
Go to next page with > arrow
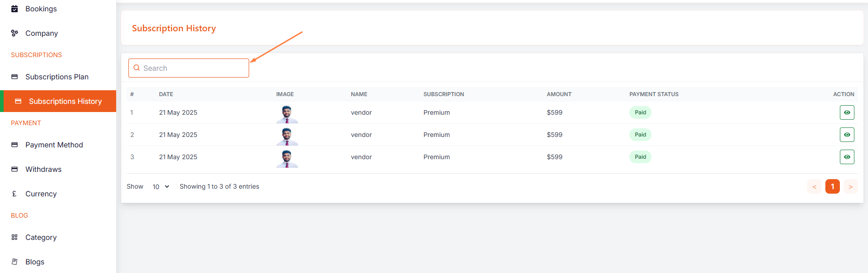pos(850,187)
